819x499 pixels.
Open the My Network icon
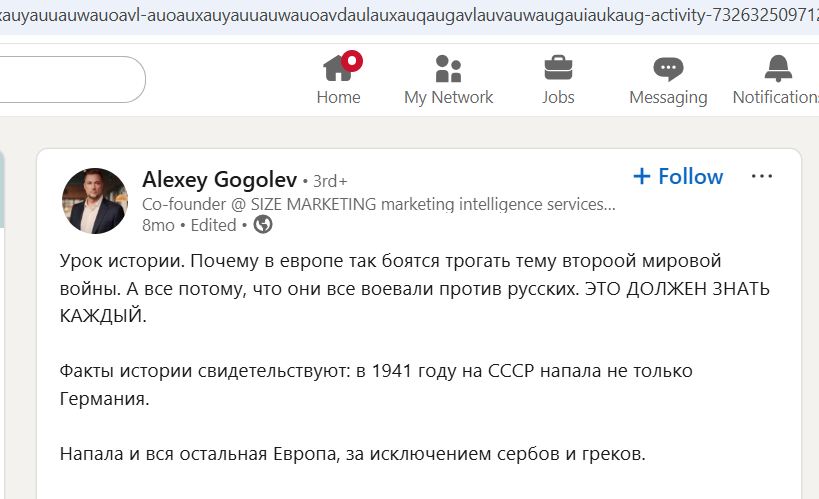448,68
